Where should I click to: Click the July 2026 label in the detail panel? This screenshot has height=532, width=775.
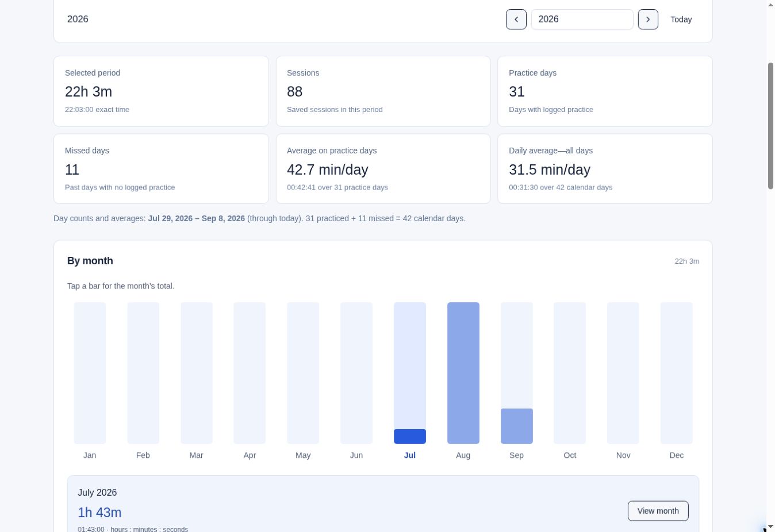[x=97, y=492]
